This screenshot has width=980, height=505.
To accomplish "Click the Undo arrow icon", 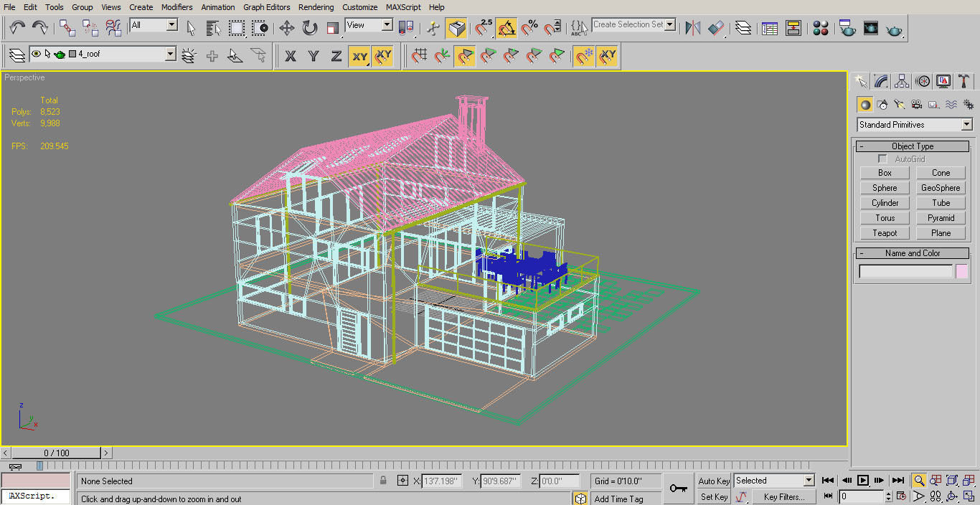I will (17, 28).
